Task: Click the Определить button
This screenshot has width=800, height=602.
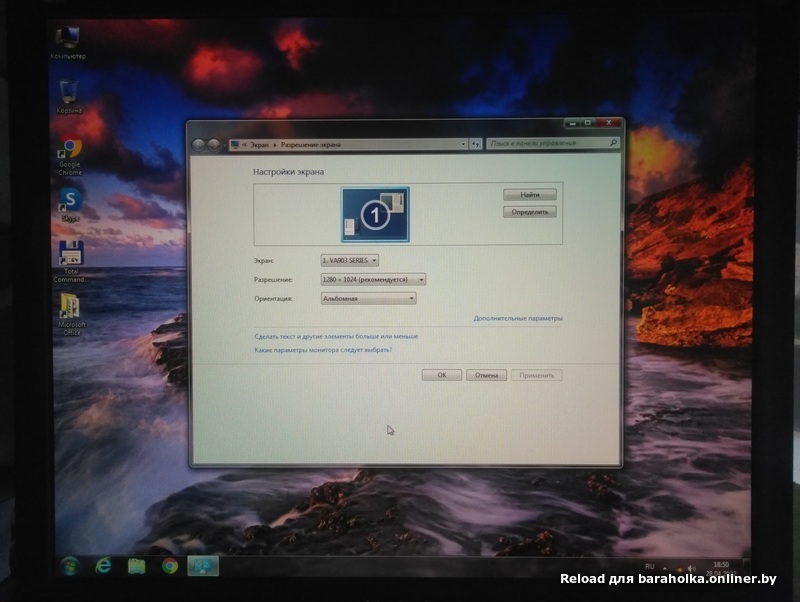Action: [530, 212]
